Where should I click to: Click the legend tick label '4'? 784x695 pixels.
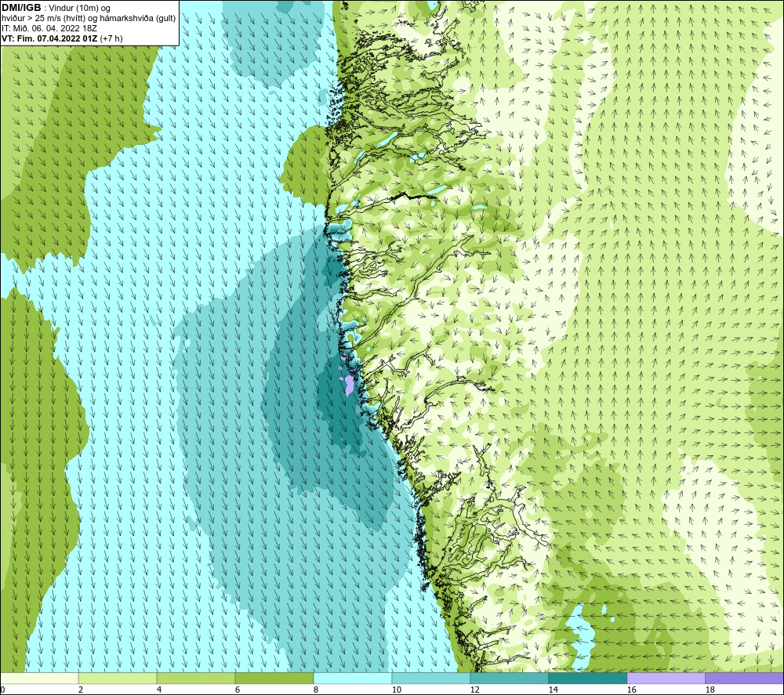click(159, 690)
